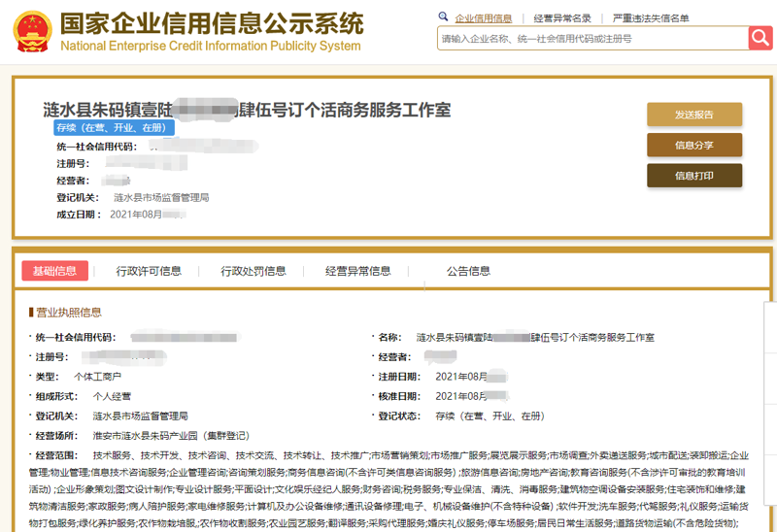Click the 经营场所 address 淮安市涟水县朱码产业园
Screen dimensions: 777x532
171,436
